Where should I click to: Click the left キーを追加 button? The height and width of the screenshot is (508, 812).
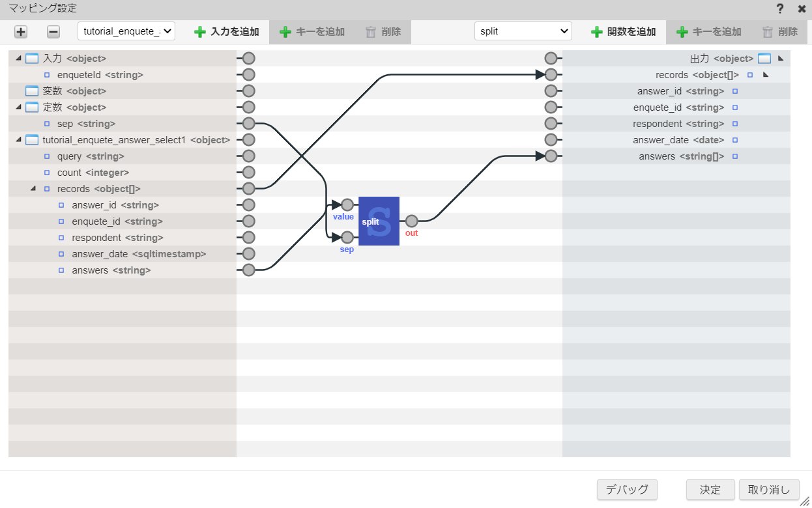[312, 31]
